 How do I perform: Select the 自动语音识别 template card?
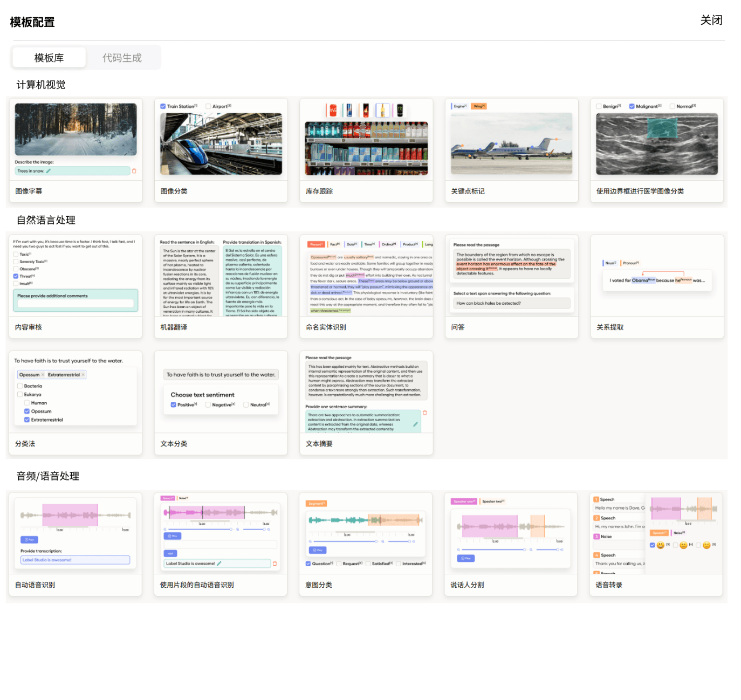pyautogui.click(x=76, y=544)
